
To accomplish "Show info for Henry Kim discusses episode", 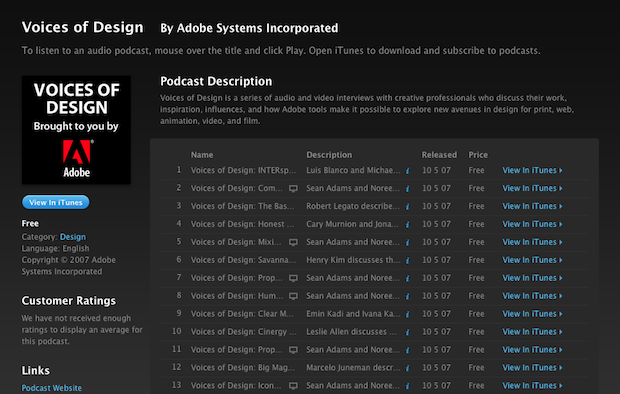I will (407, 260).
